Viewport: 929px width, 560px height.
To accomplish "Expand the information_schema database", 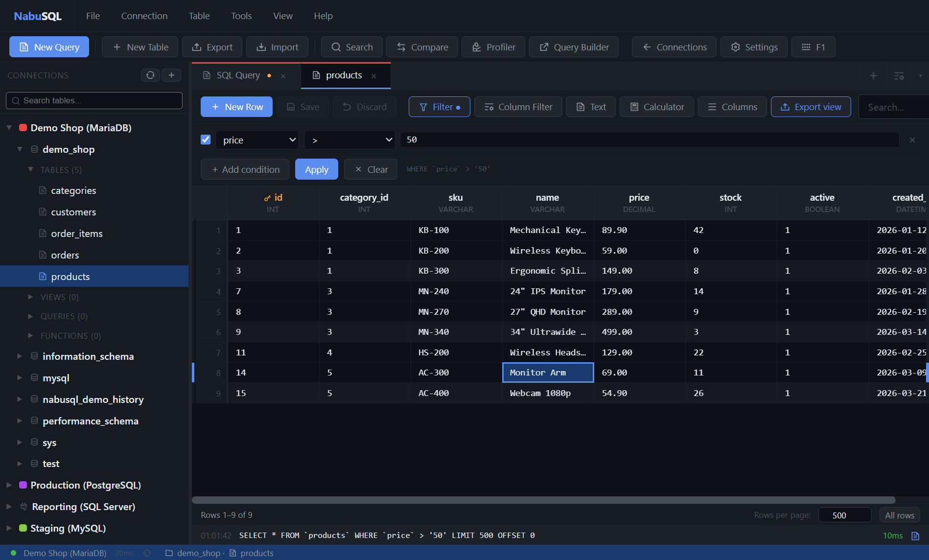I will 20,356.
